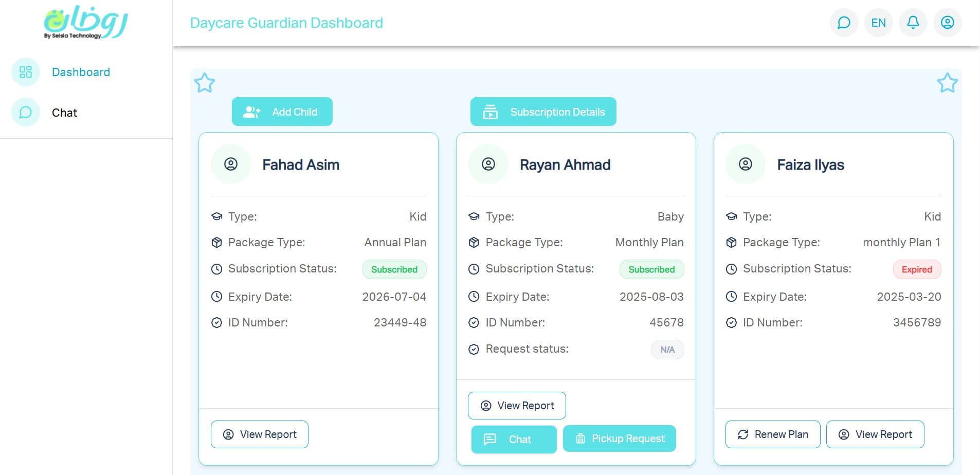Open the chat icon in top header
980x475 pixels.
pos(844,23)
